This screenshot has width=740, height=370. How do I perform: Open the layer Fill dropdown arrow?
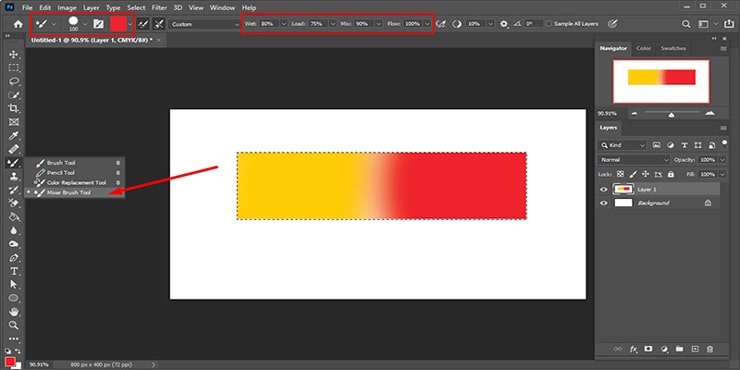(x=723, y=174)
